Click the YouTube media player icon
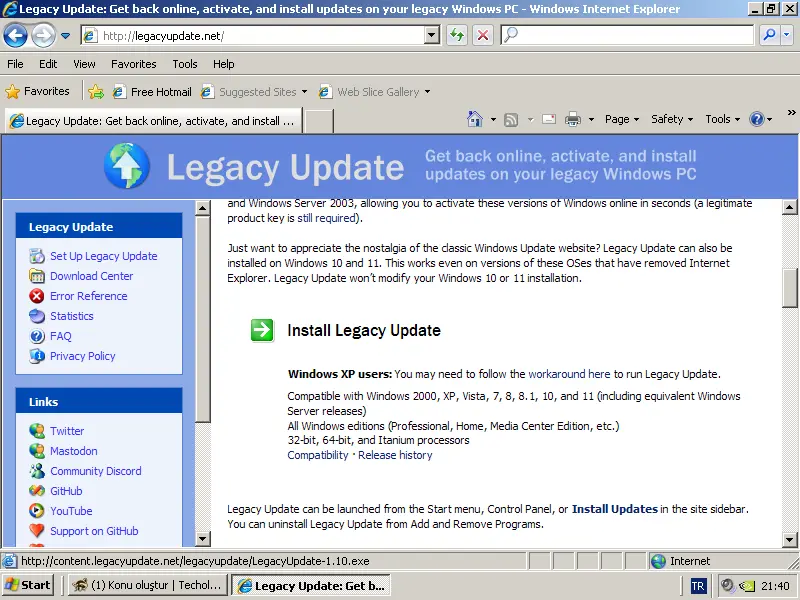This screenshot has height=600, width=800. click(37, 511)
